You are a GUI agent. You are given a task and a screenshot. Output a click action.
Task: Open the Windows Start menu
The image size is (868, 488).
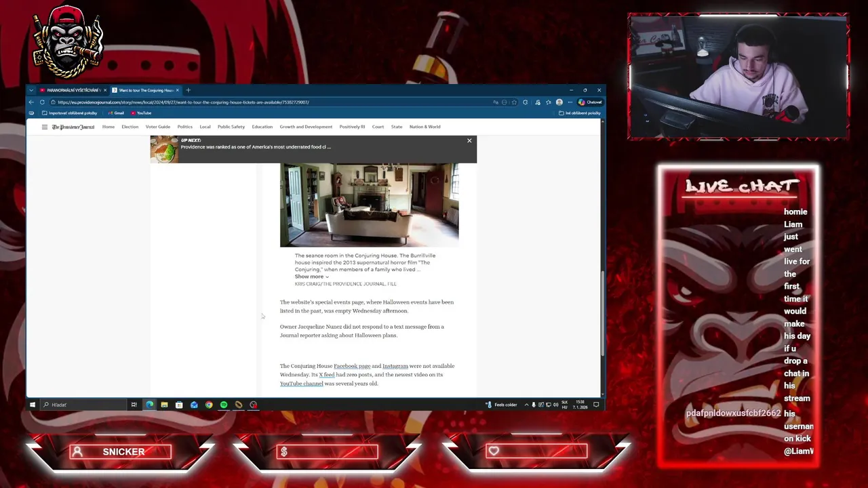tap(32, 405)
